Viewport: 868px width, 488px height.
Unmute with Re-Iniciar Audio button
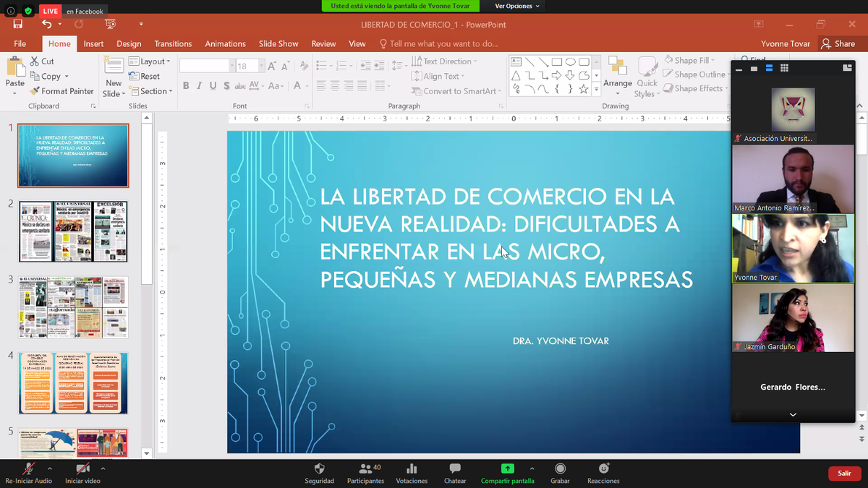pyautogui.click(x=29, y=474)
